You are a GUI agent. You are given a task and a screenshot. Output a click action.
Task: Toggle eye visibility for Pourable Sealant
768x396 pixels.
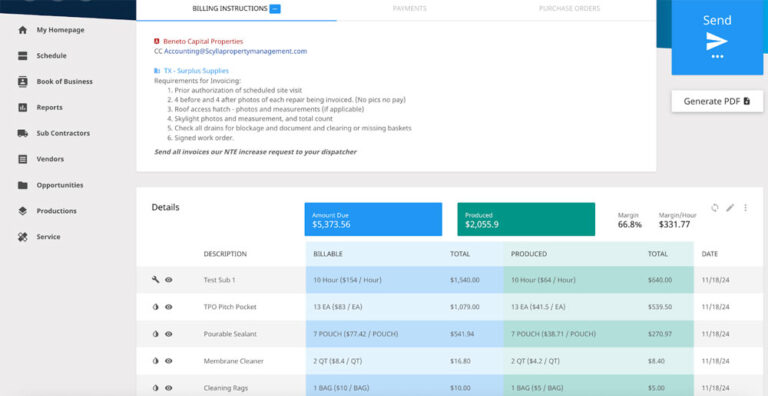[x=168, y=334]
